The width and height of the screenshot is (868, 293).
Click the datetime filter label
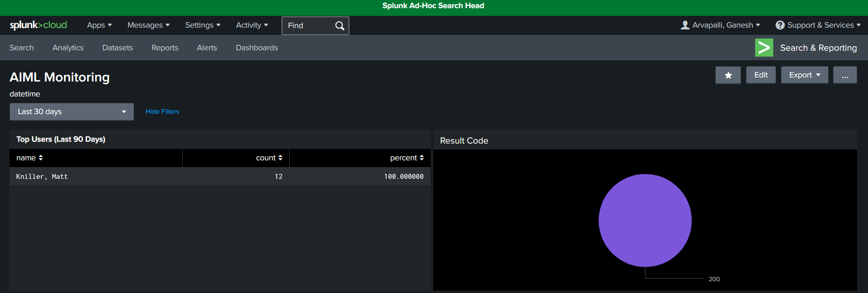pos(25,94)
